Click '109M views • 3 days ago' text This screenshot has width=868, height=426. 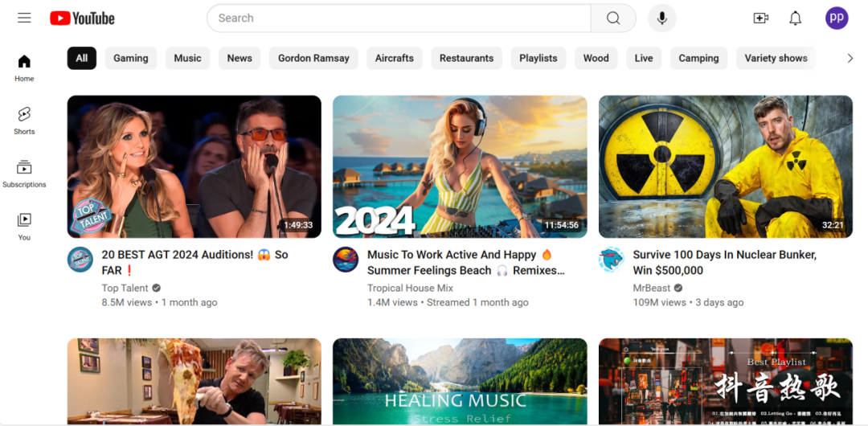688,302
